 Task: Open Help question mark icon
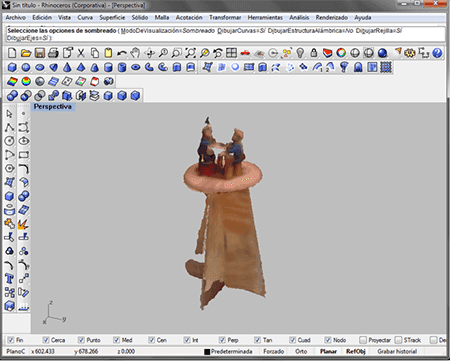tap(437, 53)
